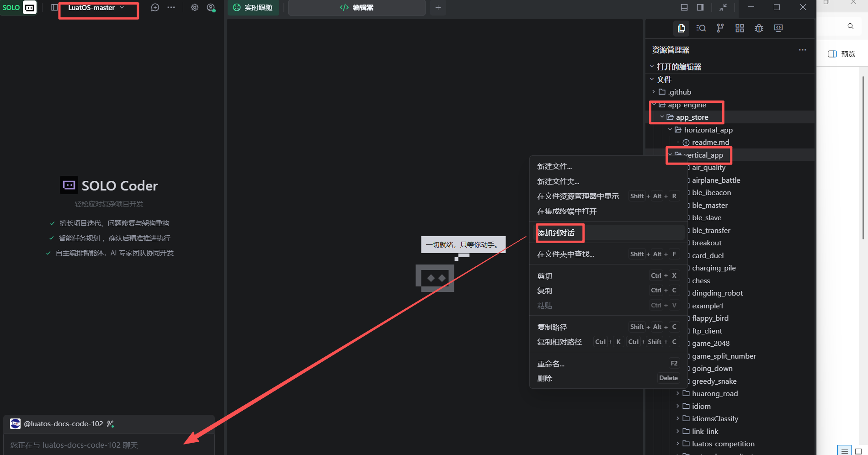Image resolution: width=868 pixels, height=455 pixels.
Task: Choose 在集成终端中打开 menu entry
Action: [x=608, y=211]
